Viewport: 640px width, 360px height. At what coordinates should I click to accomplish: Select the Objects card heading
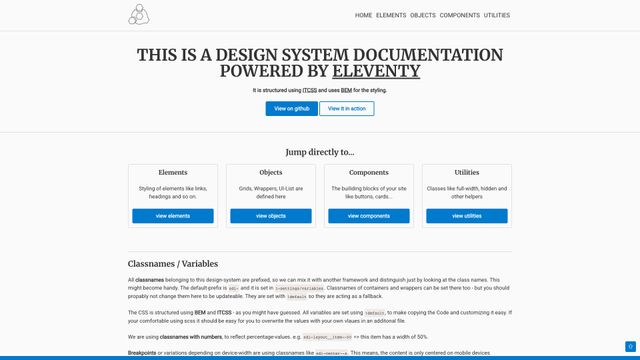(271, 172)
